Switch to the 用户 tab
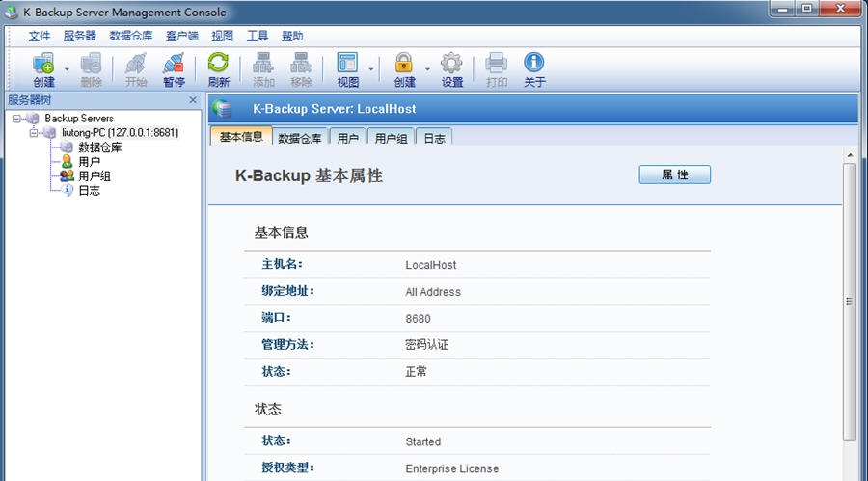Viewport: 868px width, 481px height. pos(347,138)
